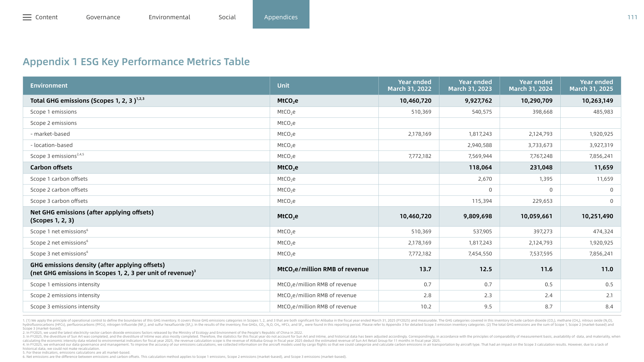Open the Environmental section tab
The width and height of the screenshot is (644, 362).
tap(169, 17)
